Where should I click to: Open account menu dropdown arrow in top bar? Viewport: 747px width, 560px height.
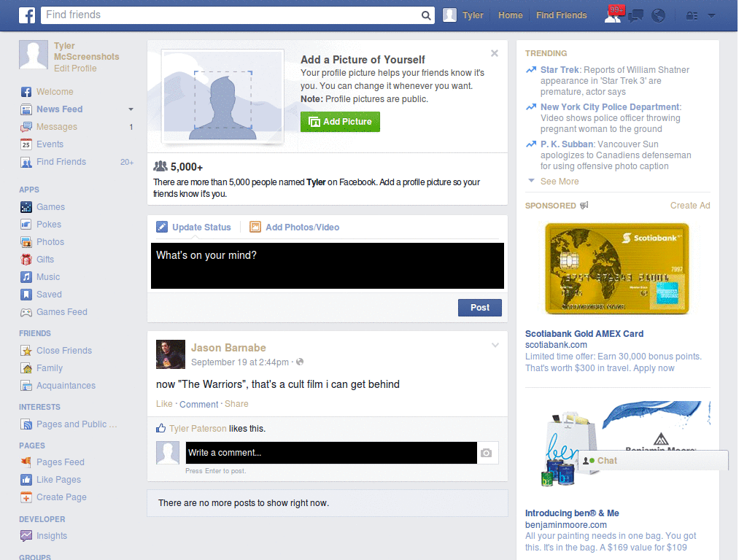pyautogui.click(x=712, y=16)
